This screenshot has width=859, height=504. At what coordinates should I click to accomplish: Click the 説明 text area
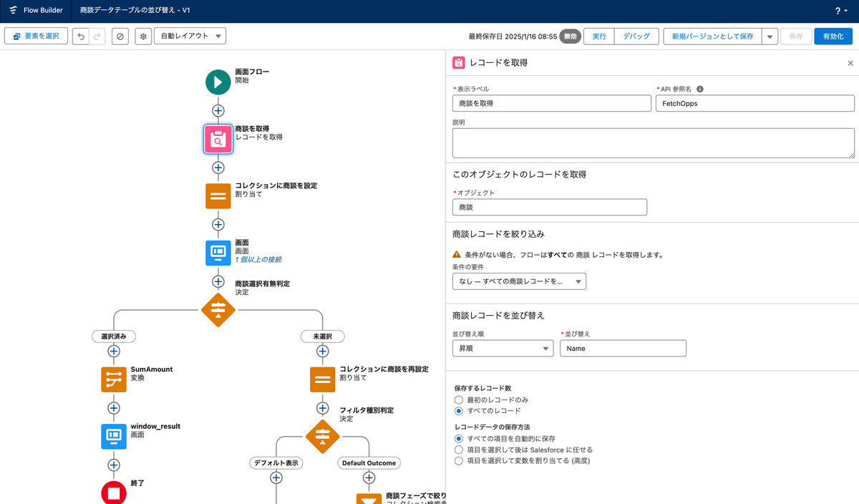click(x=654, y=143)
